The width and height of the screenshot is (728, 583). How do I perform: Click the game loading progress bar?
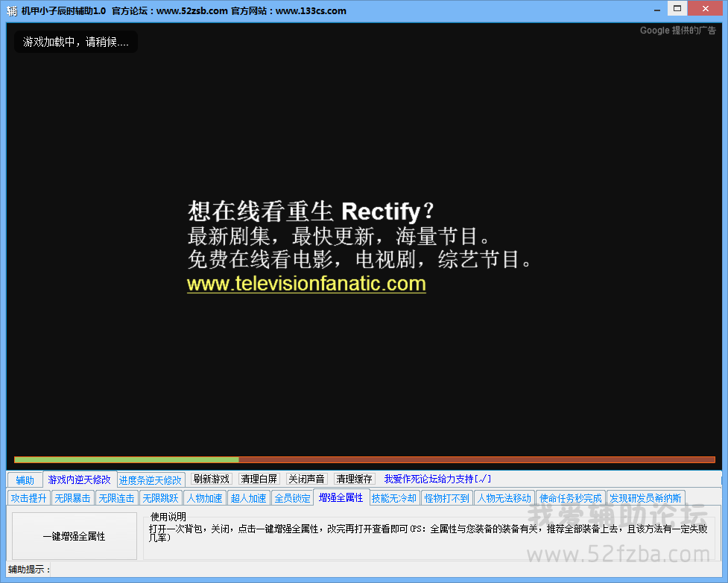point(364,459)
